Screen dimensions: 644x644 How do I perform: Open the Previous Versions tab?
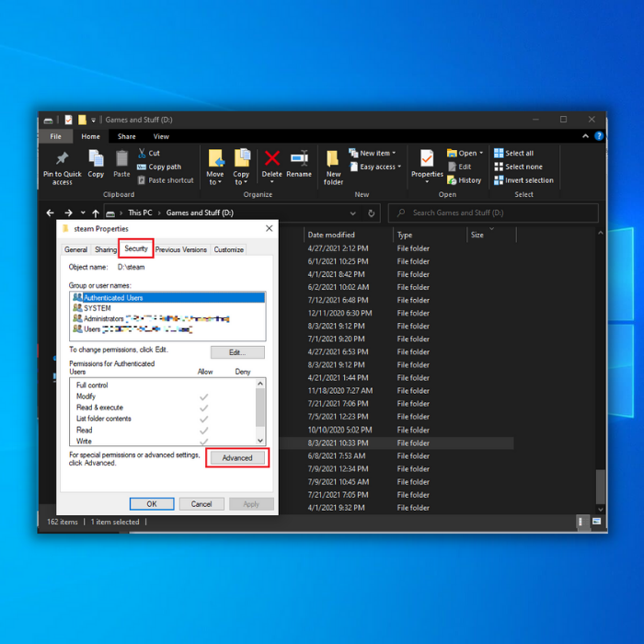(181, 249)
